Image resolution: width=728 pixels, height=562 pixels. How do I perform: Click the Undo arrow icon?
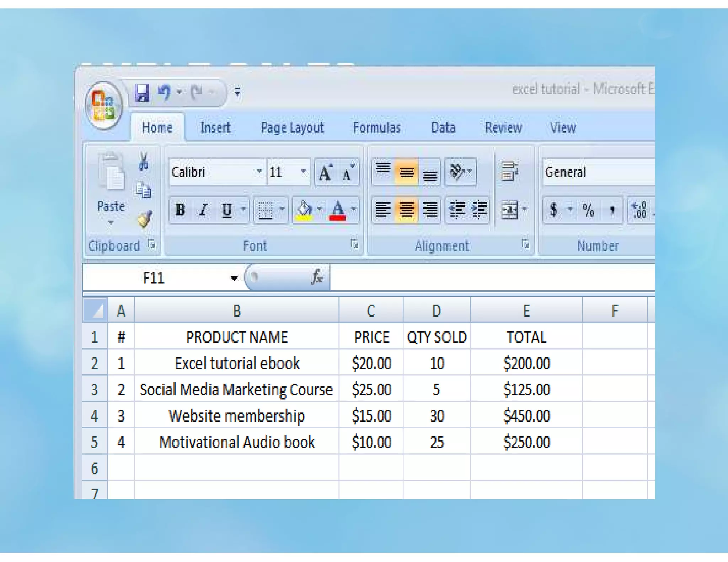[x=164, y=93]
